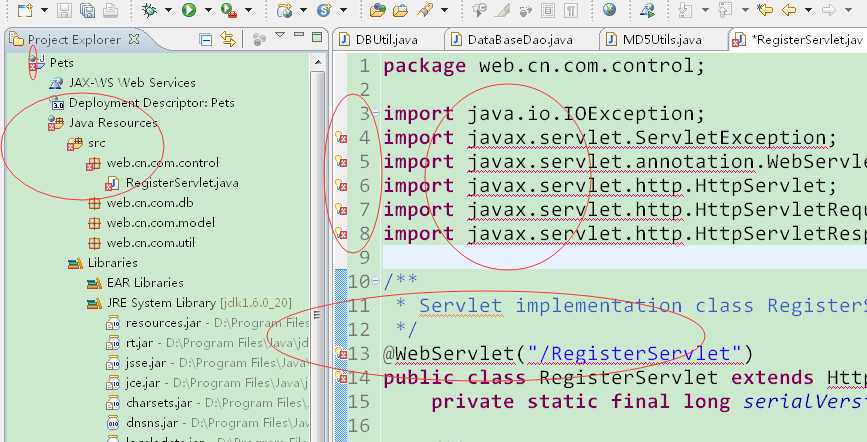Collapse the Javadoc comment fold on line 10
The image size is (867, 442).
point(375,282)
